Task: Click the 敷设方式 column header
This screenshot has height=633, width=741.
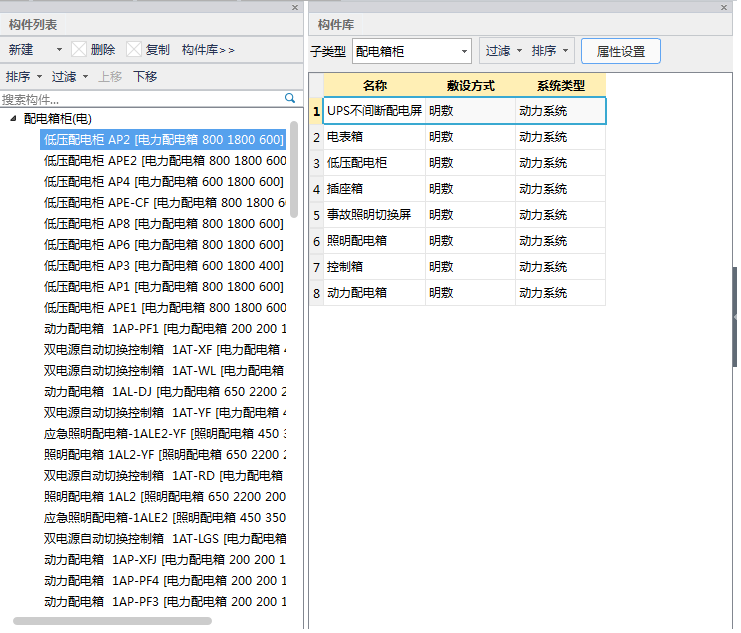Action: point(470,85)
